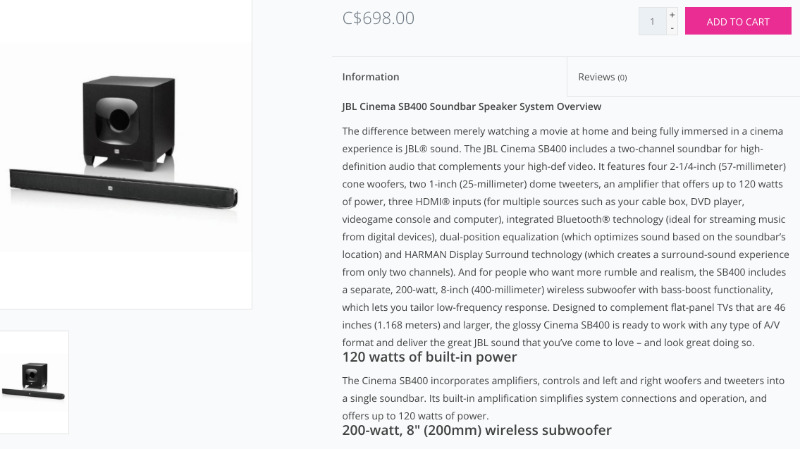Click the 200-watt wireless subwoofer heading

(476, 430)
